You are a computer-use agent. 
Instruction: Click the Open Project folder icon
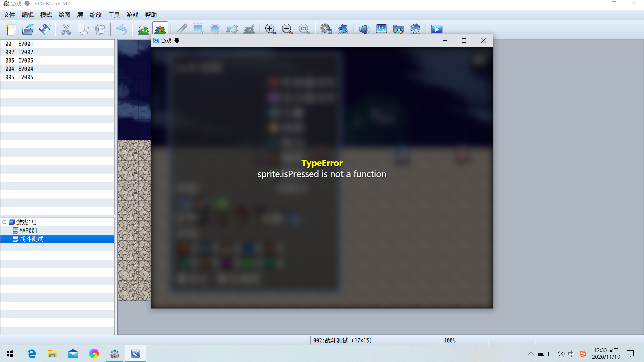[28, 29]
